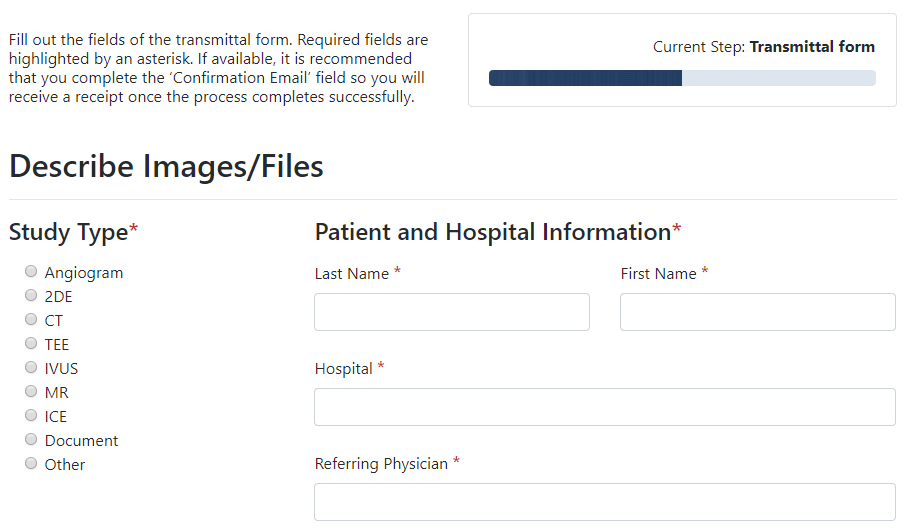
Task: Click the Last Name input field
Action: [451, 312]
